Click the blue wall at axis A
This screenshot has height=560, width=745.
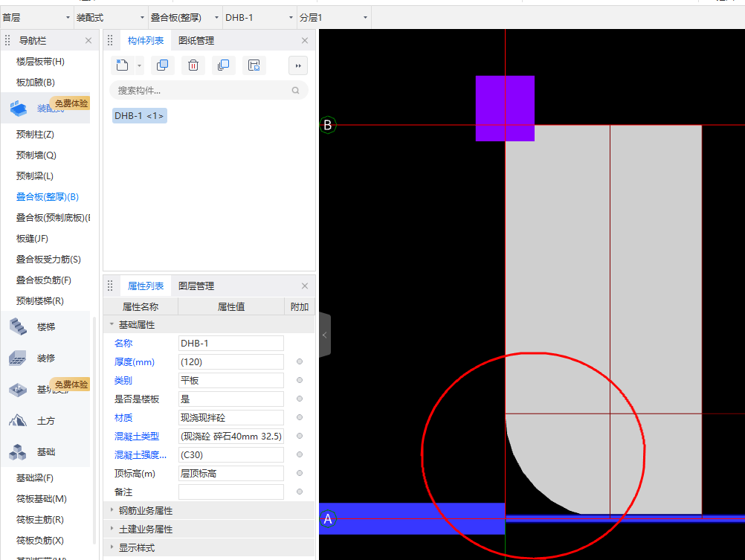click(x=412, y=518)
